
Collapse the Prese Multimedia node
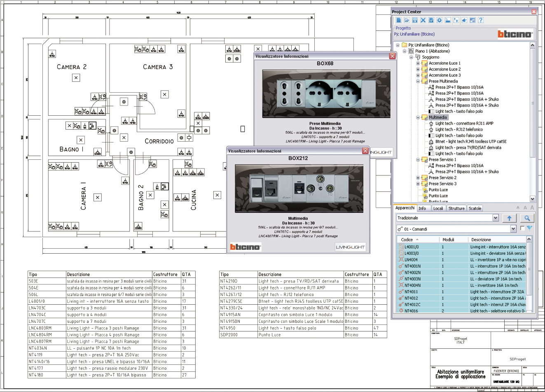(418, 82)
